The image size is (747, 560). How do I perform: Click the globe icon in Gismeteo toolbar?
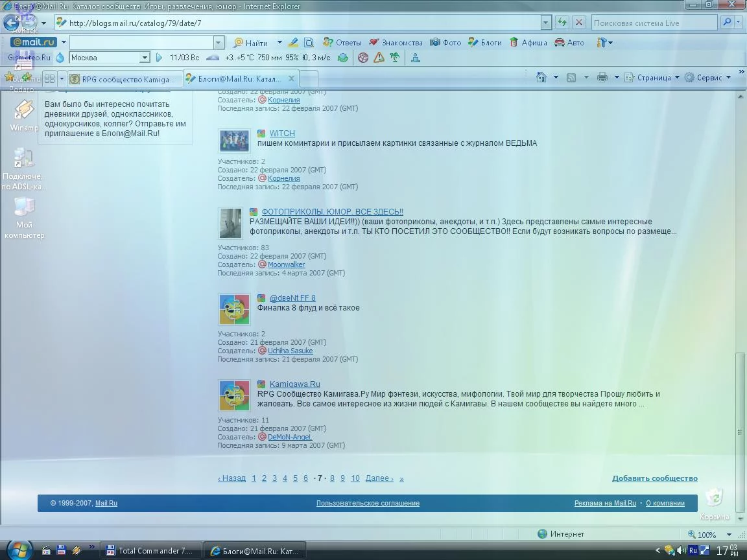pos(342,58)
